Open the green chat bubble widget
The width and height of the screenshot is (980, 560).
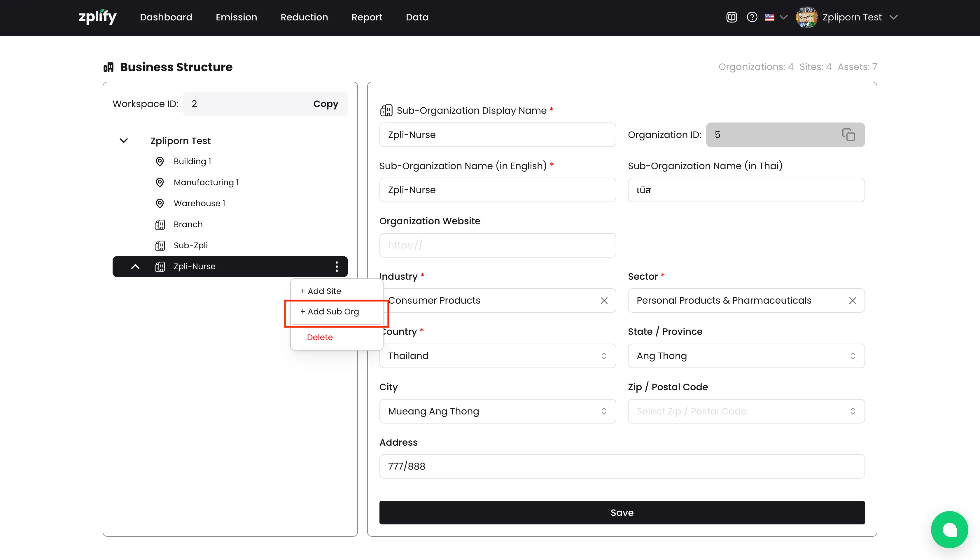pyautogui.click(x=949, y=529)
